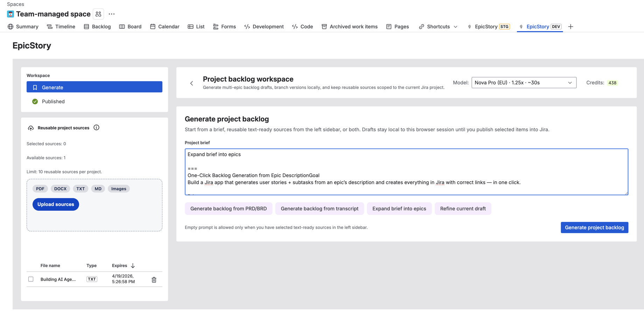Switch to the EpicStory STG tab
This screenshot has height=315, width=644.
(488, 27)
